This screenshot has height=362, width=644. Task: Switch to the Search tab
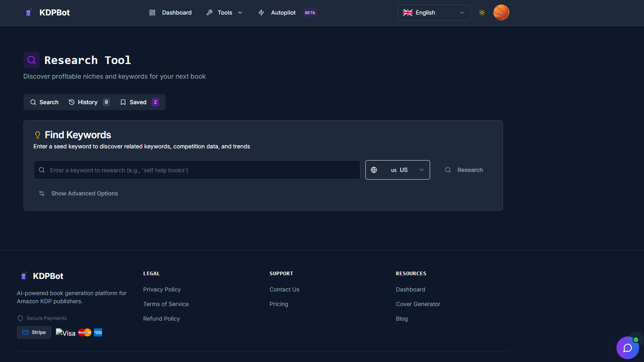[45, 102]
